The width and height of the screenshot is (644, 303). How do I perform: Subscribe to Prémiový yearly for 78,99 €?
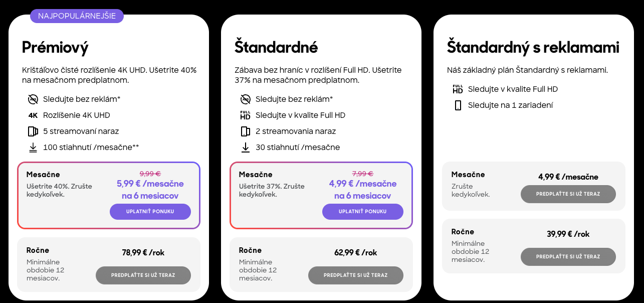pyautogui.click(x=143, y=275)
